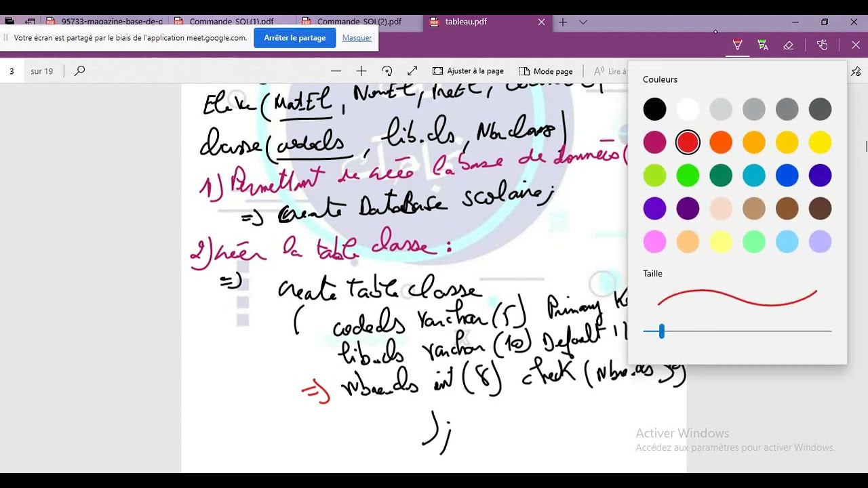
Task: Open the search magnifier in PDF toolbar
Action: click(79, 70)
